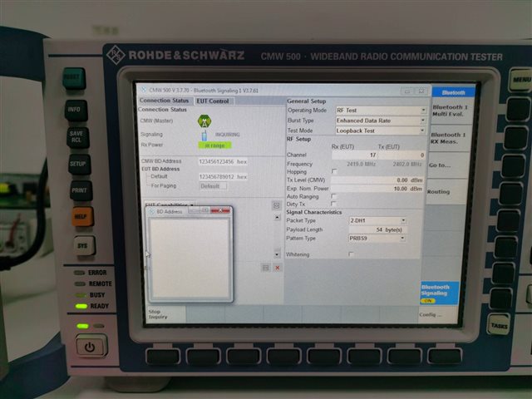
Task: Click the 'INQUIRING' status text
Action: [227, 135]
